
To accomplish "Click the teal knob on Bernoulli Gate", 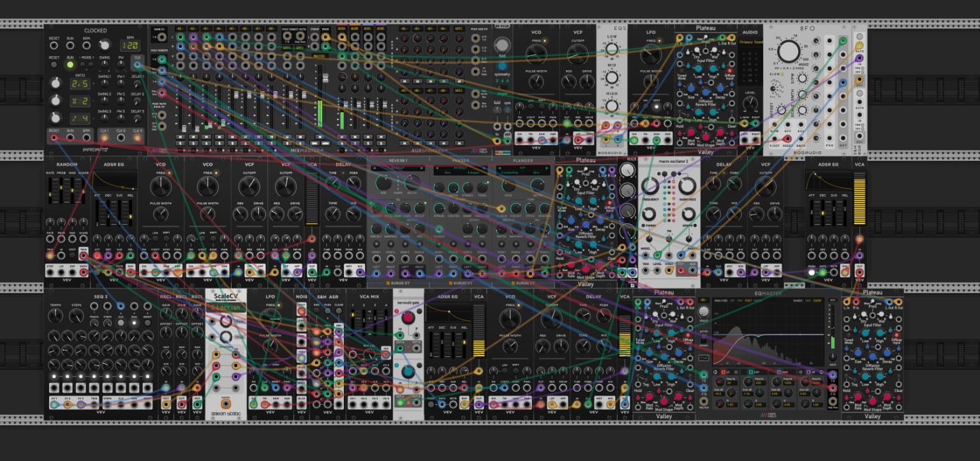I will pos(408,371).
